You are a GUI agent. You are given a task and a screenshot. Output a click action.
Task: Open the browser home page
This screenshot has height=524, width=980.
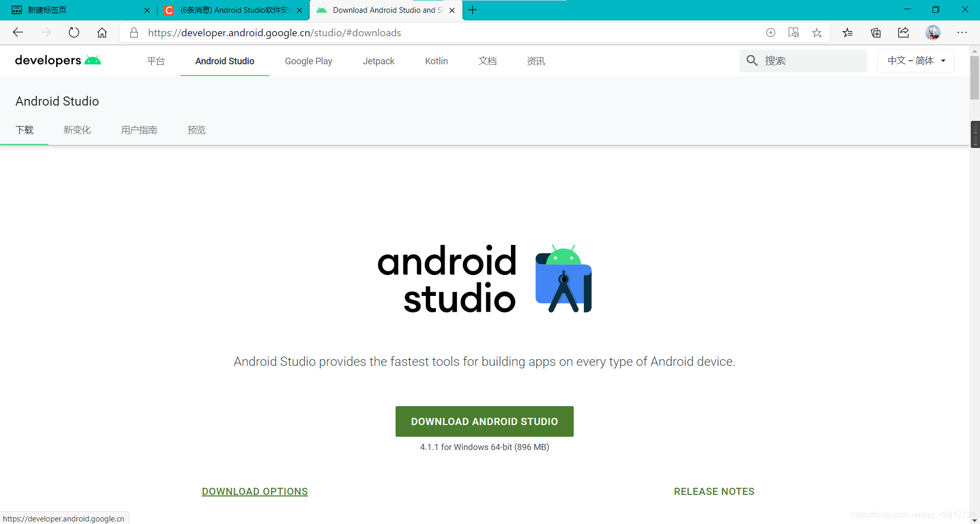(102, 33)
